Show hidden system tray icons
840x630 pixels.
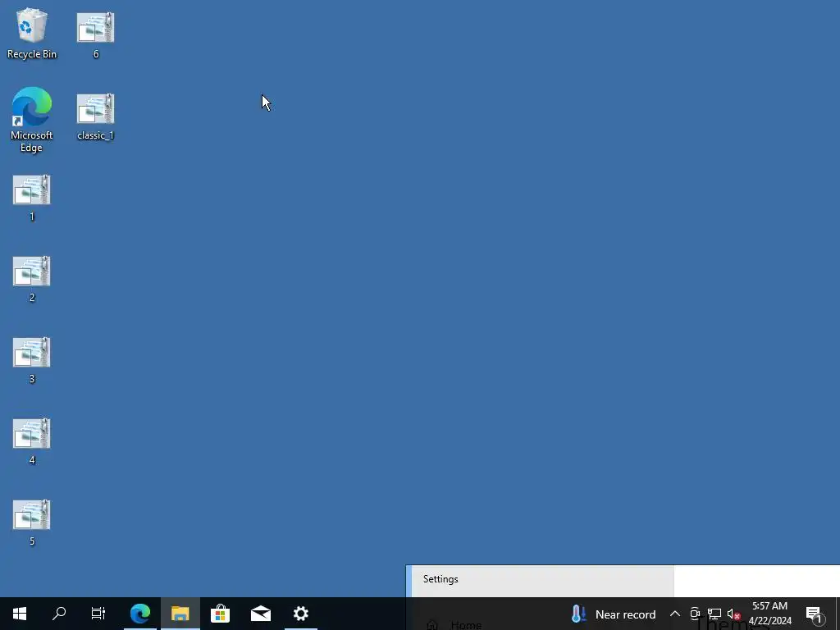675,614
